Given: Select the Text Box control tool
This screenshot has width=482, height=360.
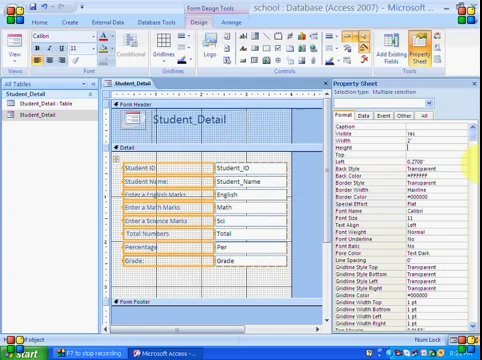Looking at the screenshot, I should click(x=243, y=36).
